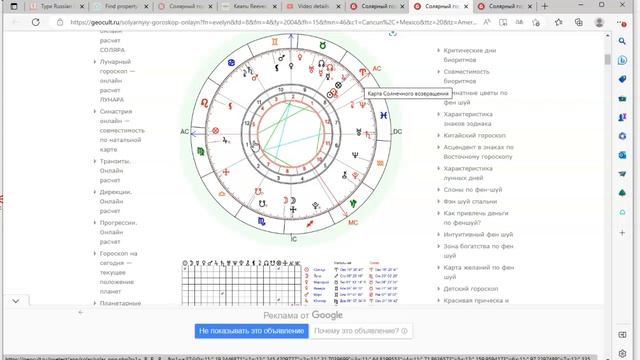Click the page vertical scrollbar thumb
Screen dimensions: 640x360
coord(607,59)
